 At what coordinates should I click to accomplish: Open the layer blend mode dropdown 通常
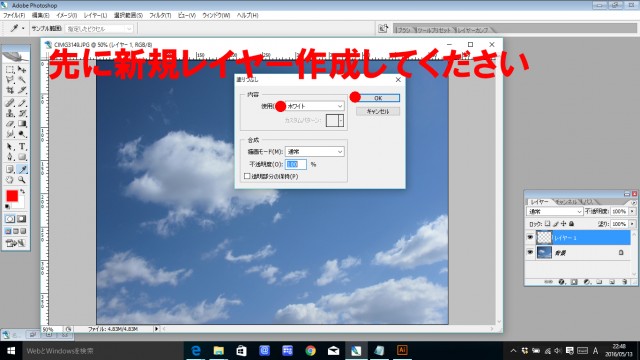[554, 211]
